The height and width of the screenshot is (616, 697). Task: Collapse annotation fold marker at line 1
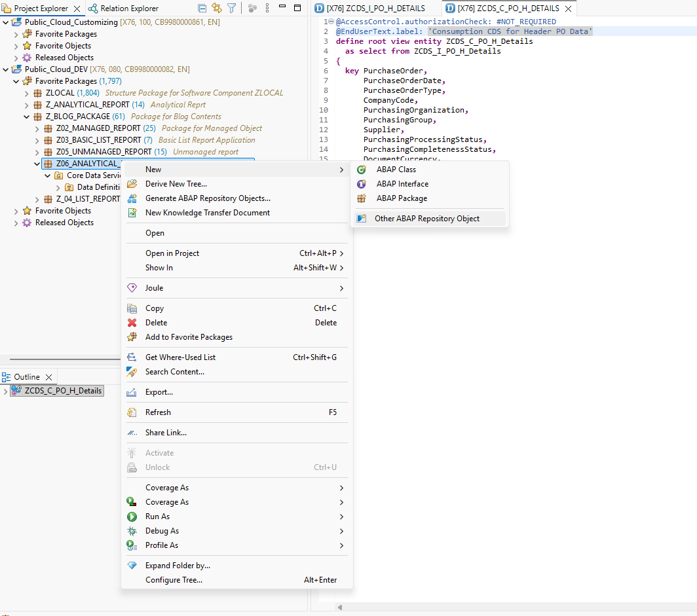click(x=331, y=22)
